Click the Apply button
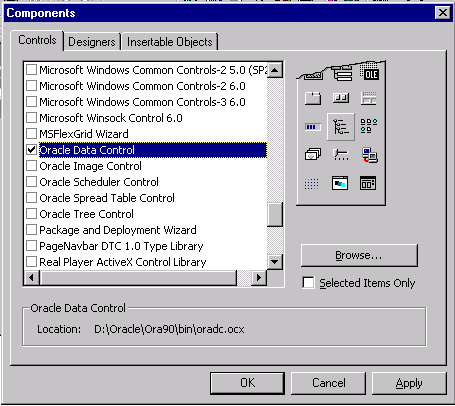 [x=409, y=383]
